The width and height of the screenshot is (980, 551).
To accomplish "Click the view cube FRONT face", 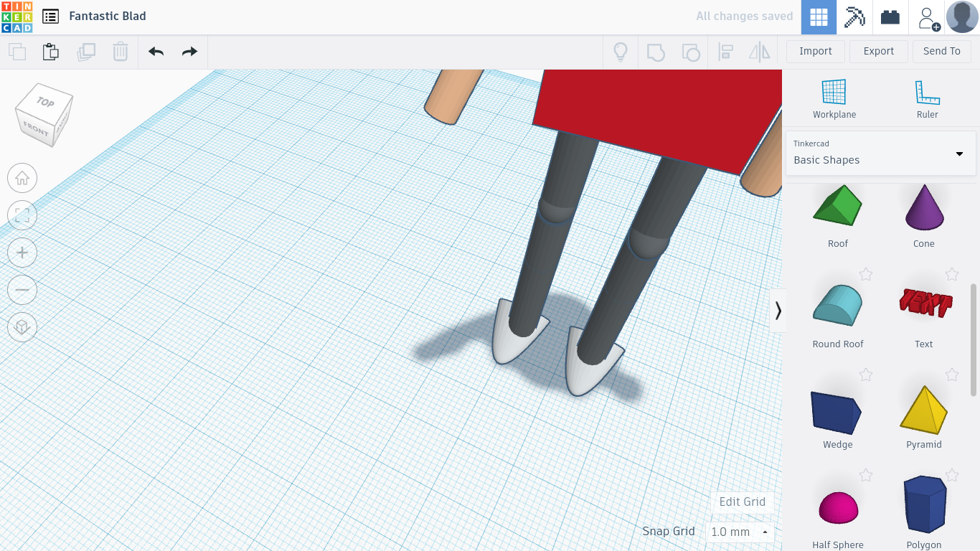I will (x=35, y=129).
